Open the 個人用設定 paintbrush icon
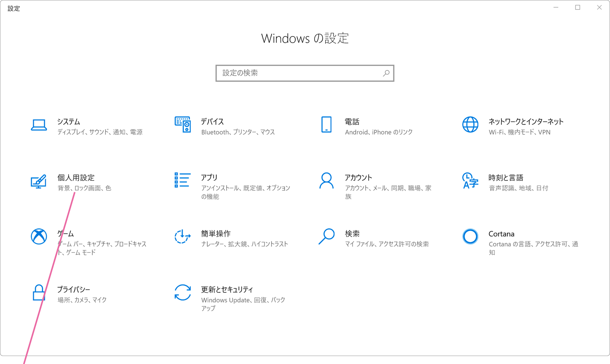 [39, 181]
